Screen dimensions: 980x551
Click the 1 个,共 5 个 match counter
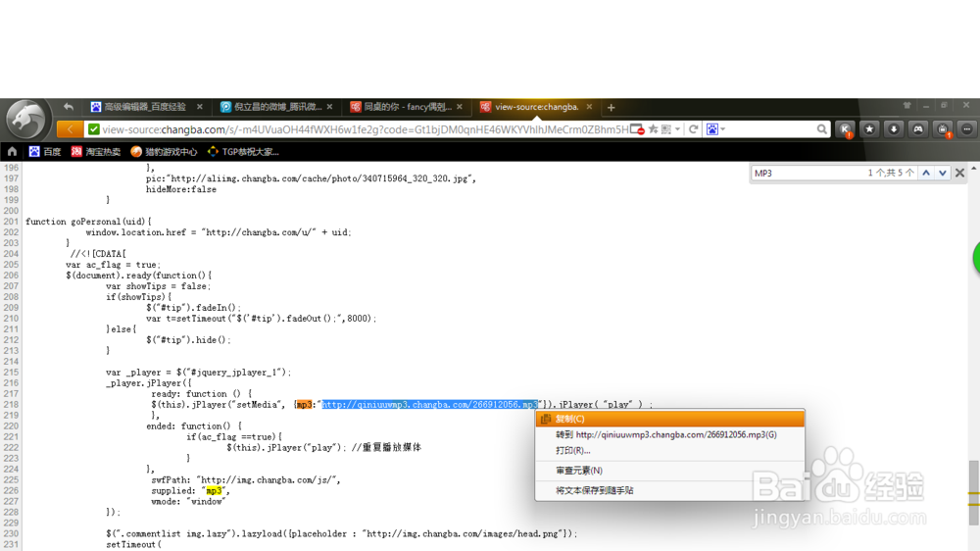pyautogui.click(x=891, y=173)
